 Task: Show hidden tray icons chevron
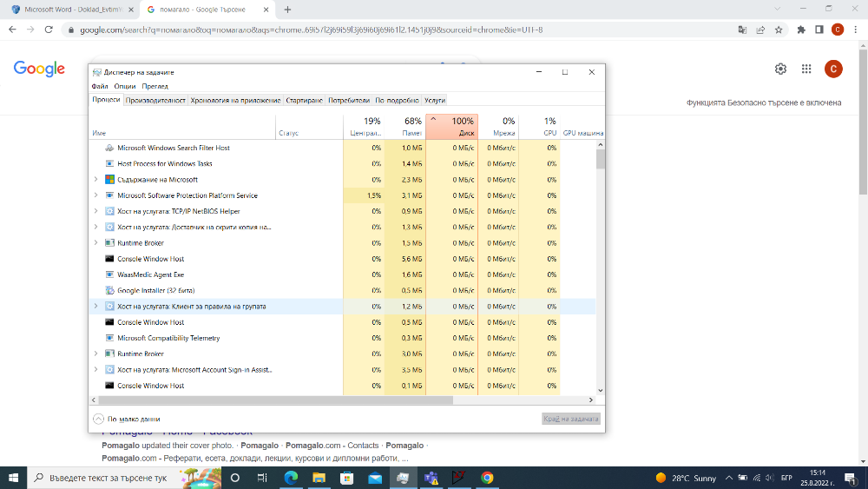tap(729, 478)
